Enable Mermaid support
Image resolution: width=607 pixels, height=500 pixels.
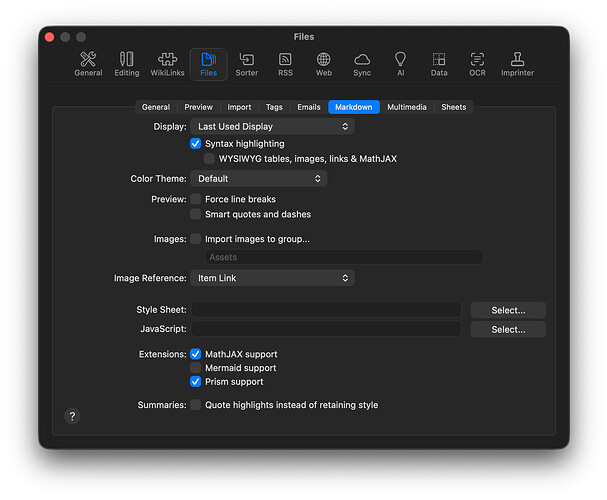click(195, 368)
